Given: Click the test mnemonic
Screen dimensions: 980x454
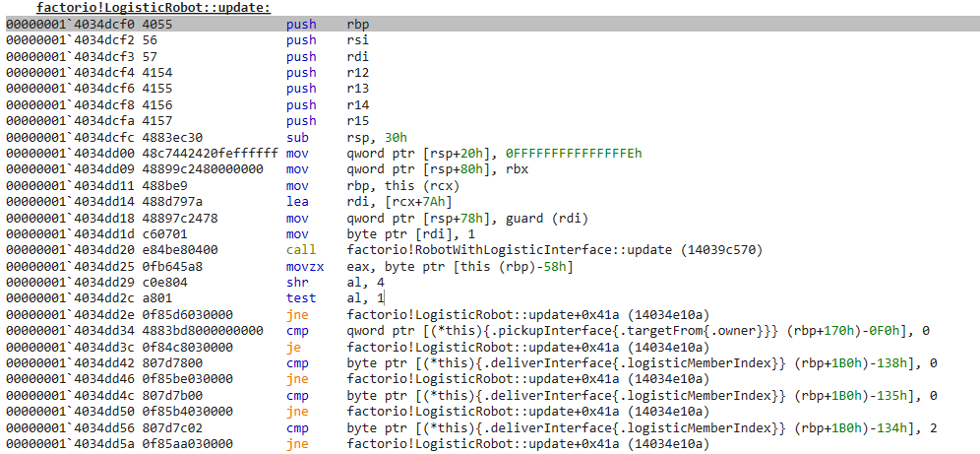Looking at the screenshot, I should [x=301, y=298].
